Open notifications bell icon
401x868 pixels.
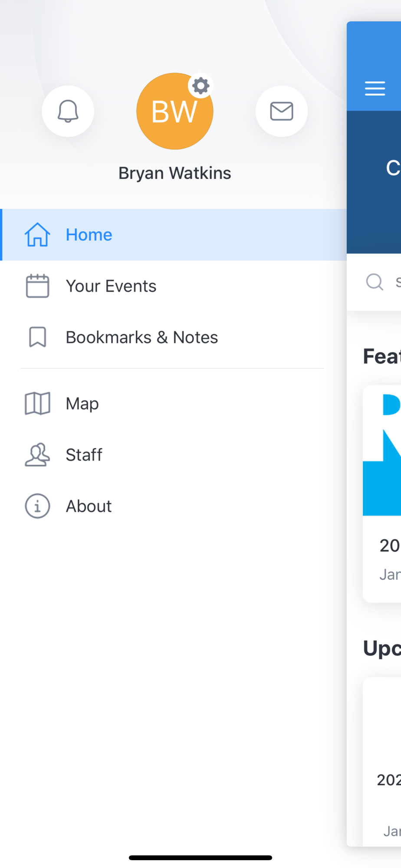68,111
